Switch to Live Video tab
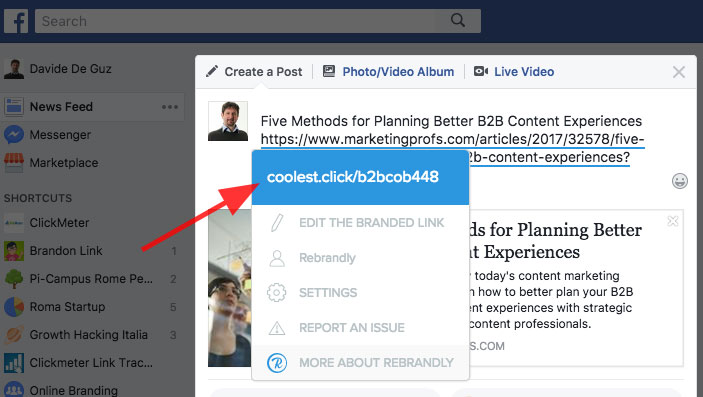 click(x=524, y=72)
